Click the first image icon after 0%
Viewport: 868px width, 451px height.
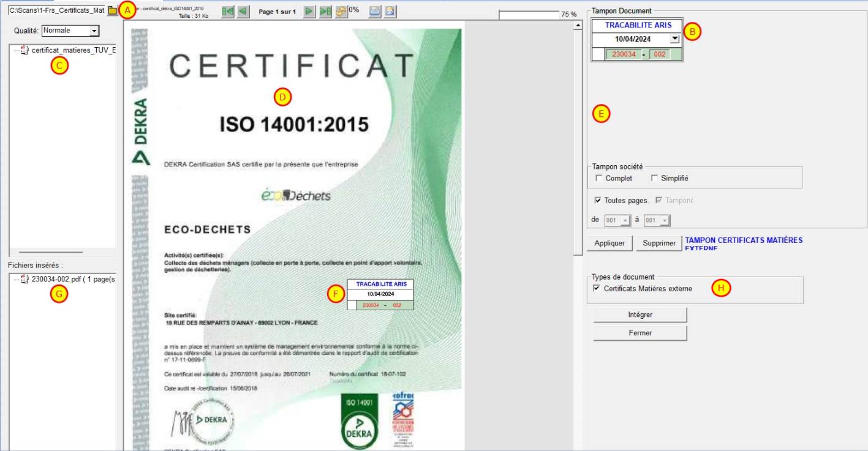pyautogui.click(x=375, y=11)
